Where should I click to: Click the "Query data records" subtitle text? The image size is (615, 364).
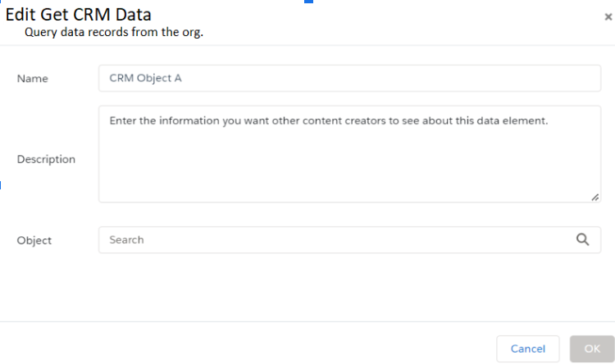coord(113,33)
